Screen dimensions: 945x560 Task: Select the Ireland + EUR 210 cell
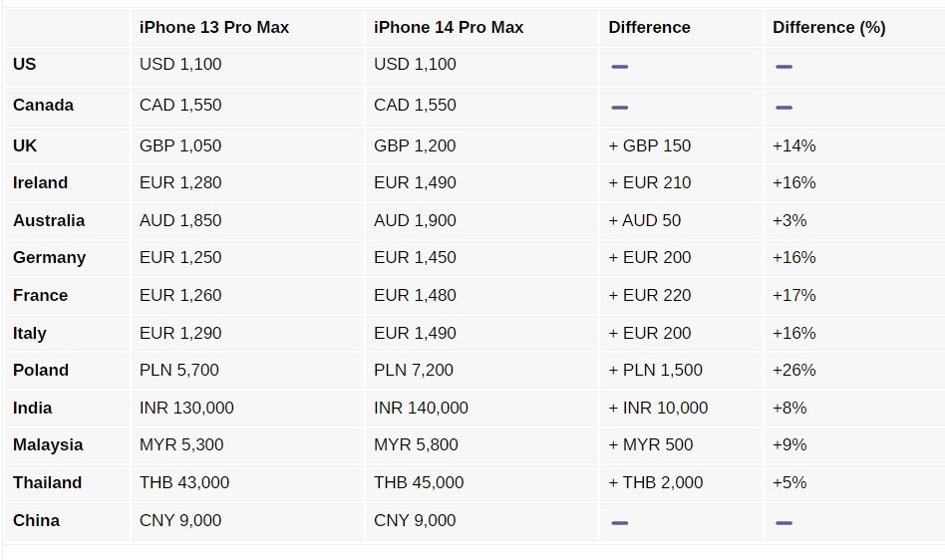click(649, 182)
